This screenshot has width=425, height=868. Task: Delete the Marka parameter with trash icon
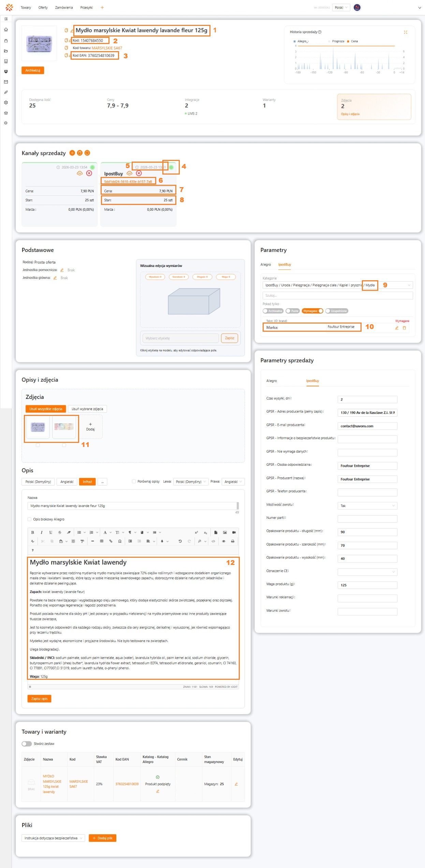pyautogui.click(x=404, y=328)
